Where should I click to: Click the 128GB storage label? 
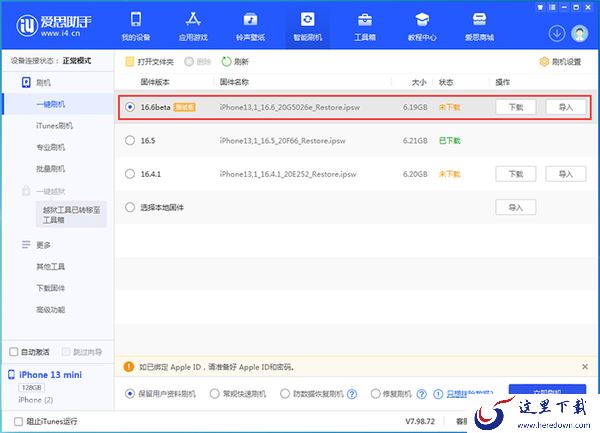coord(31,387)
